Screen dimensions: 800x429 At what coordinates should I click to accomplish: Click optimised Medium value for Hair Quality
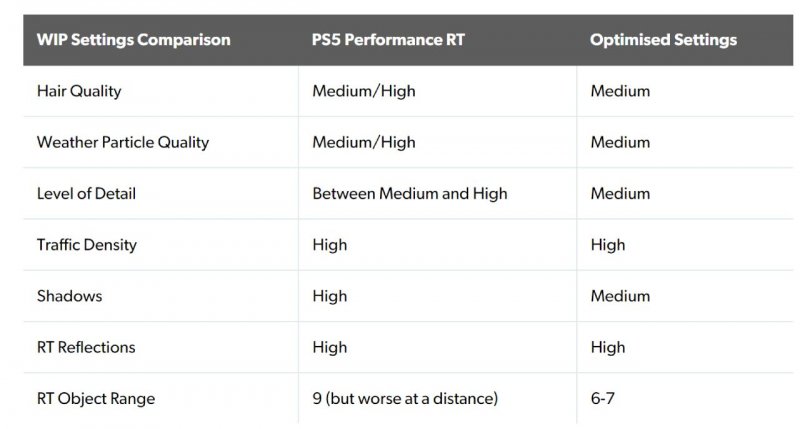point(620,91)
